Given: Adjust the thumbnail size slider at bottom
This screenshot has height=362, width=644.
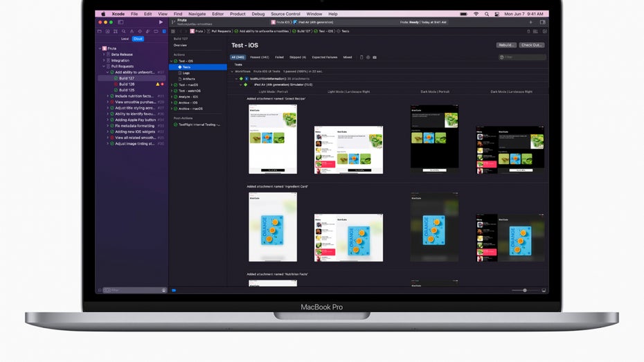Looking at the screenshot, I should point(524,290).
